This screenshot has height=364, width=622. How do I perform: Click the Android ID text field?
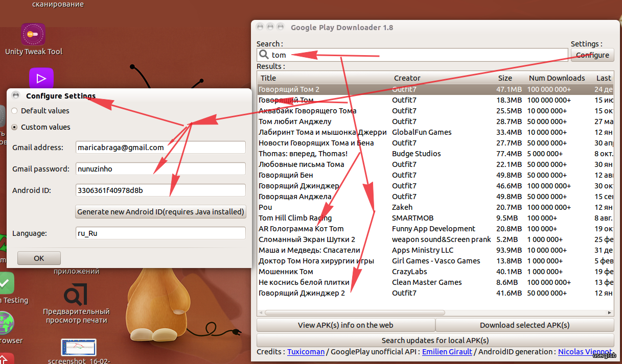(x=160, y=190)
